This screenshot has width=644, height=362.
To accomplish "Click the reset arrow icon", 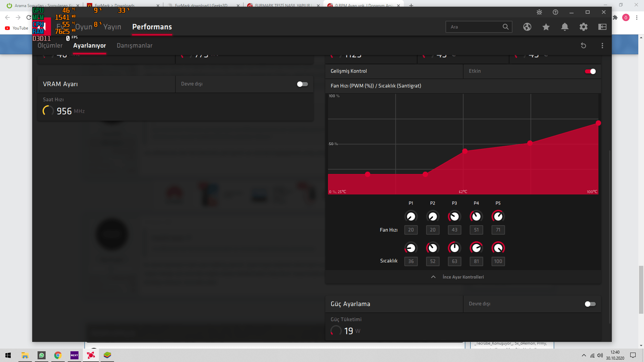I will pos(584,46).
